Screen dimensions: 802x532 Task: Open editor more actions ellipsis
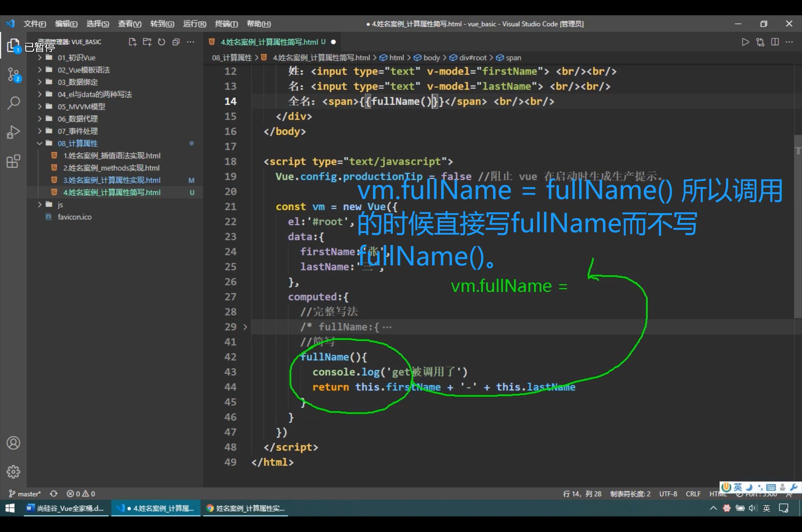[789, 42]
